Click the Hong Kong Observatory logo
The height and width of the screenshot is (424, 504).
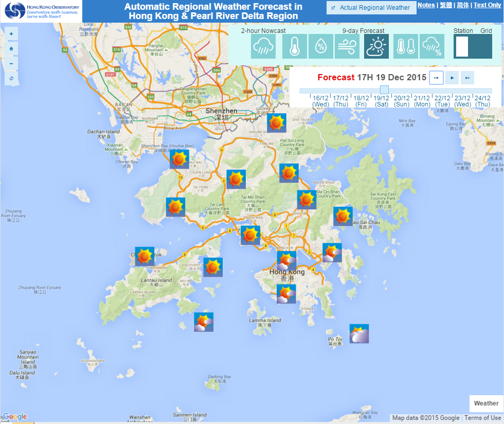point(41,10)
